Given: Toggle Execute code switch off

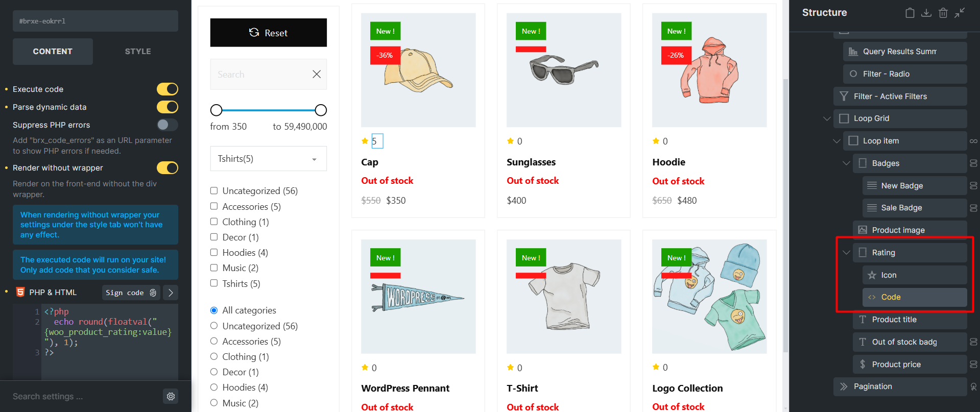Looking at the screenshot, I should point(168,89).
